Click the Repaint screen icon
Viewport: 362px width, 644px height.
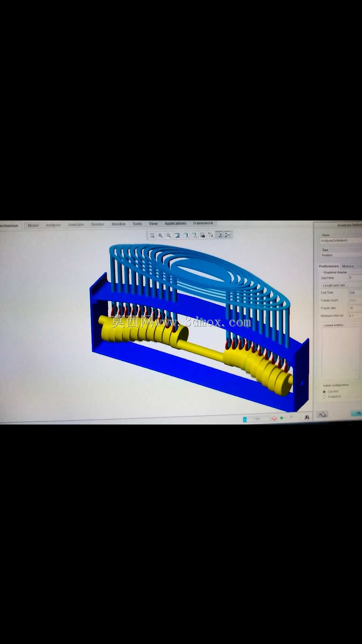click(177, 235)
